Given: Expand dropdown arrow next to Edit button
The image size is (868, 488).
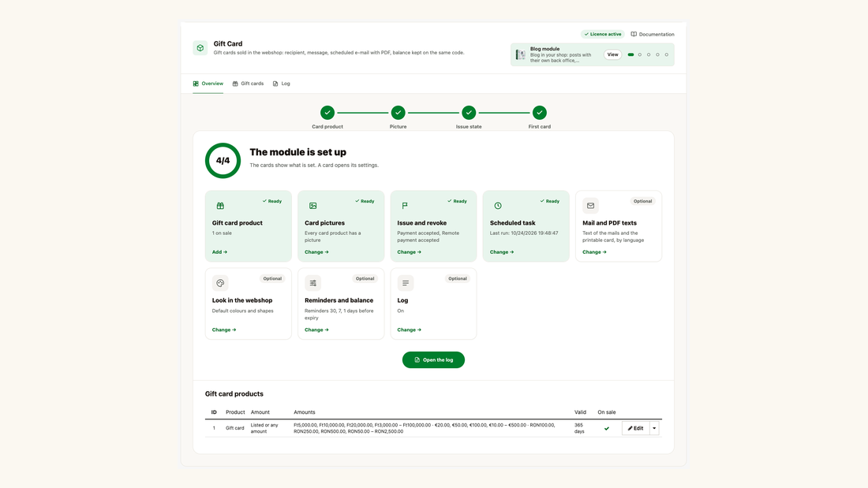Looking at the screenshot, I should tap(654, 428).
